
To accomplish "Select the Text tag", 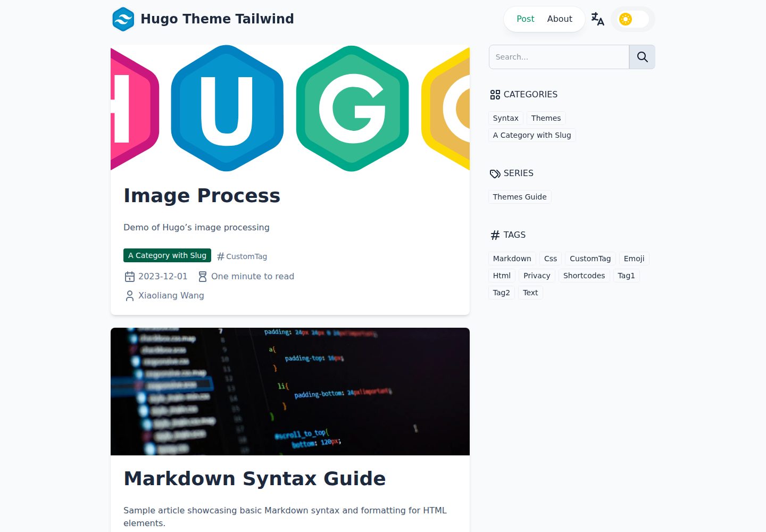I will point(530,293).
